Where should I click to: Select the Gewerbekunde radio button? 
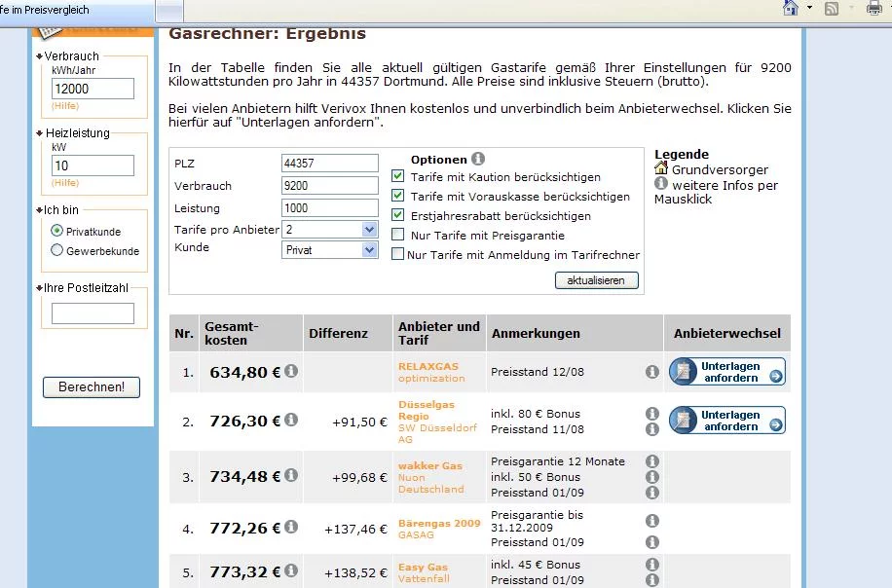(56, 249)
